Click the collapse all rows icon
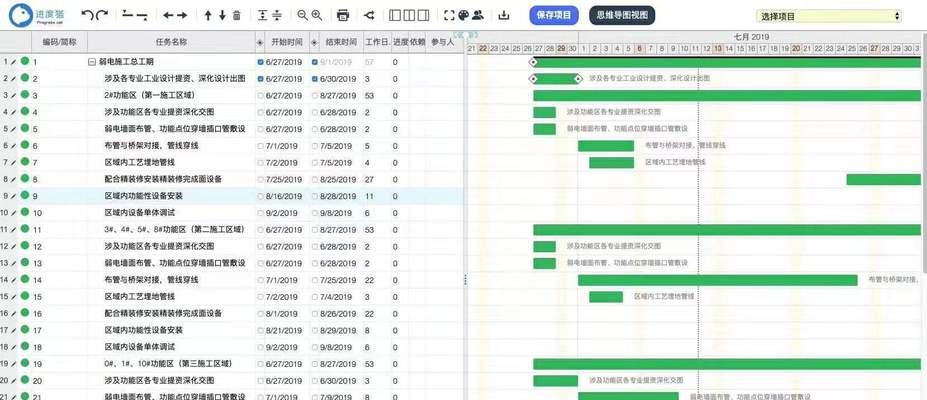Viewport: 927px width, 400px height. [x=277, y=15]
